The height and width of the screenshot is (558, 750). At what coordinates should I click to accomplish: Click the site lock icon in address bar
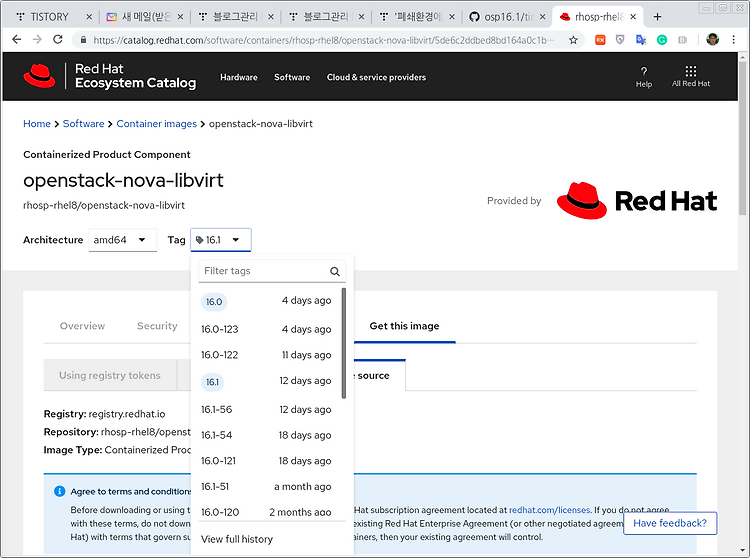click(83, 40)
